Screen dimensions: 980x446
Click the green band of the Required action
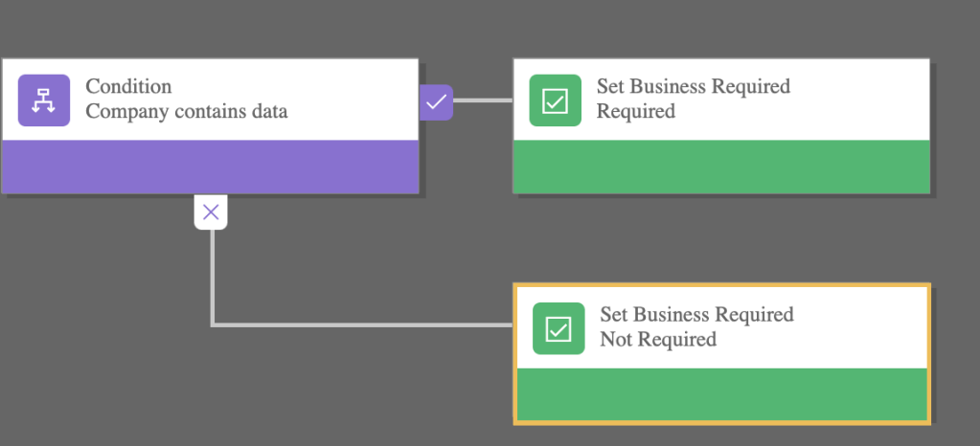(x=720, y=167)
